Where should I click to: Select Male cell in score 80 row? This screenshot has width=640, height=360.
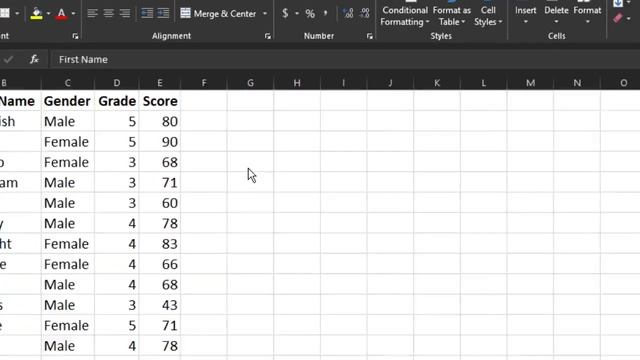coord(67,121)
